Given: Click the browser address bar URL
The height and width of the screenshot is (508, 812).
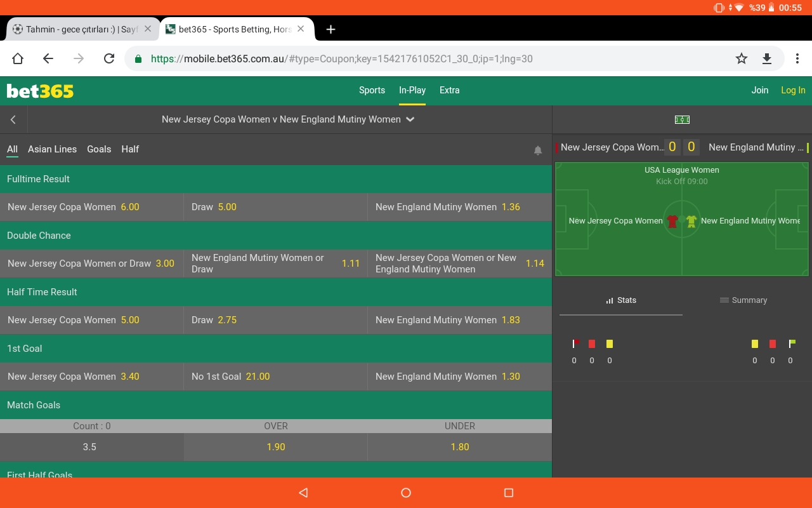Looking at the screenshot, I should click(x=342, y=59).
